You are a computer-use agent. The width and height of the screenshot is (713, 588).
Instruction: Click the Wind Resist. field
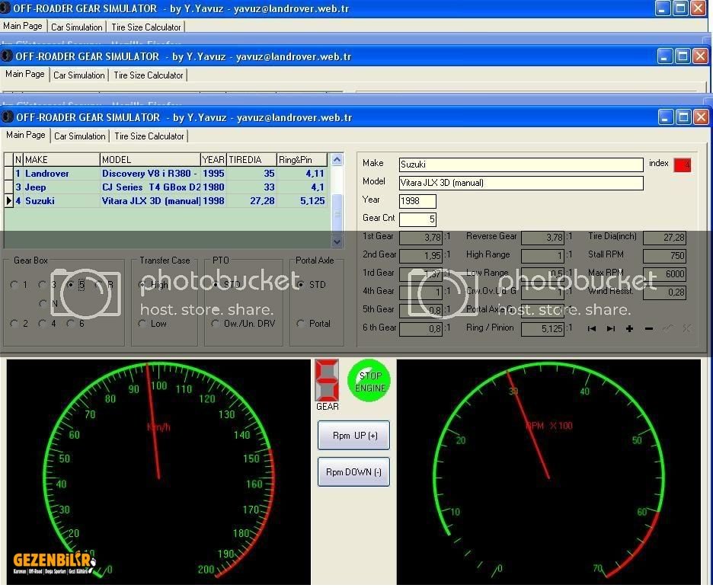664,292
